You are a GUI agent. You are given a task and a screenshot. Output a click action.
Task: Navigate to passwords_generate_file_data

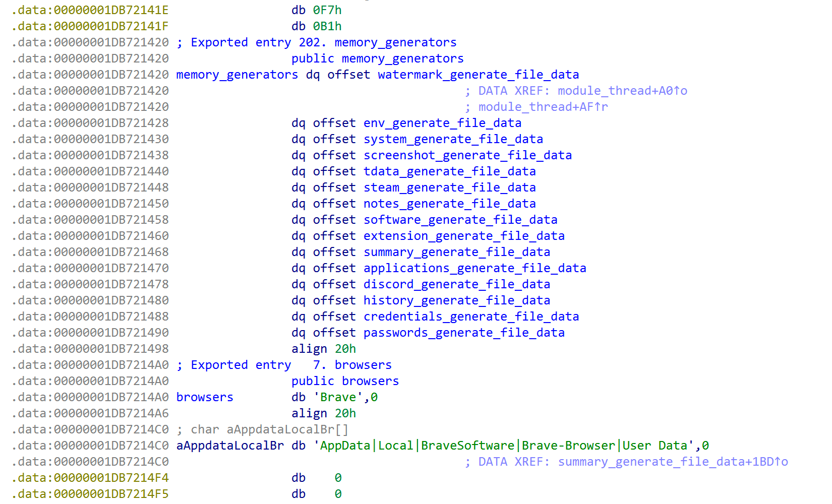[463, 332]
